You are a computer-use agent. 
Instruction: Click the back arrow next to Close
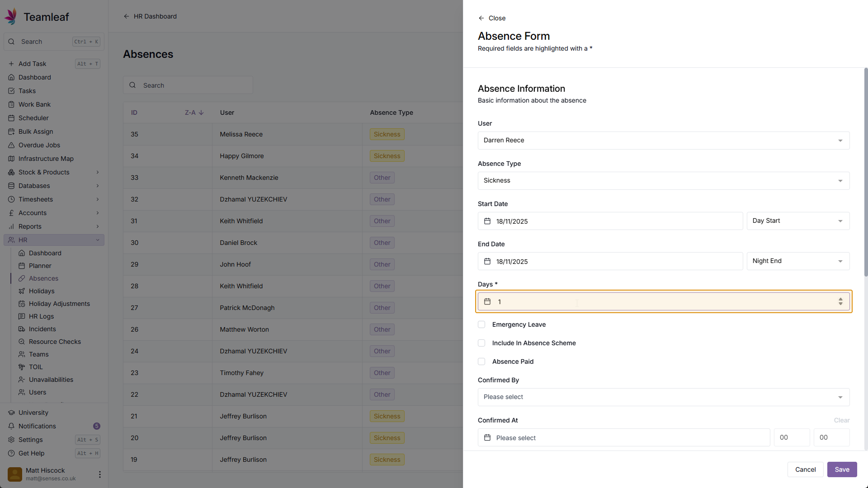[481, 18]
